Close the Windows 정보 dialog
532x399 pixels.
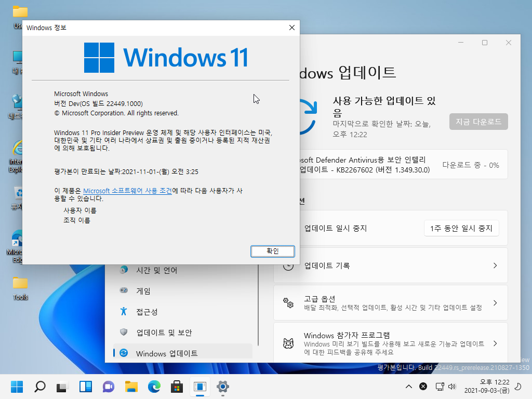(292, 28)
